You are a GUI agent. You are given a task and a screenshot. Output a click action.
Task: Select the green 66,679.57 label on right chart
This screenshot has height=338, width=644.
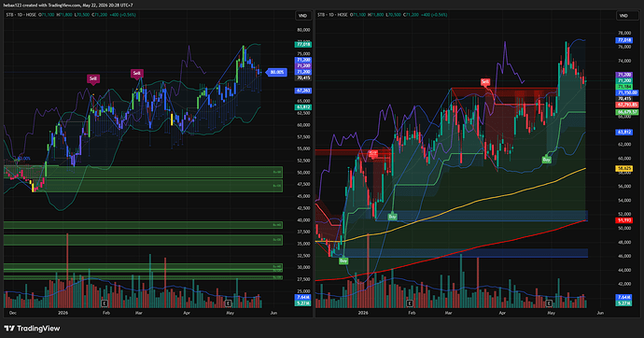click(627, 112)
